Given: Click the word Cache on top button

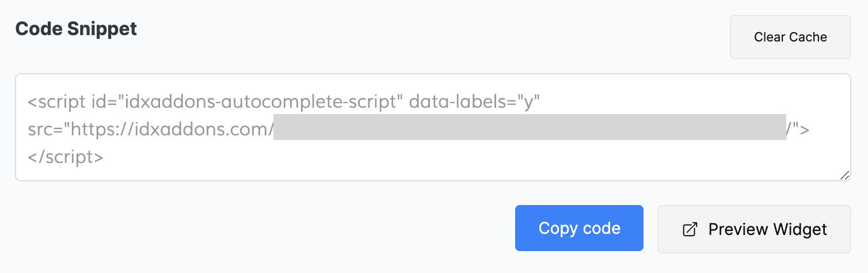Looking at the screenshot, I should 808,37.
